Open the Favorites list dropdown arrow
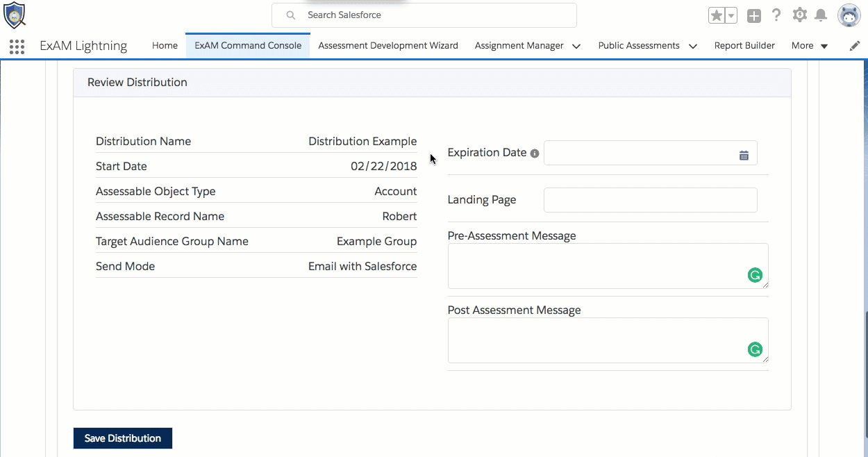Viewport: 868px width, 457px height. coord(731,15)
